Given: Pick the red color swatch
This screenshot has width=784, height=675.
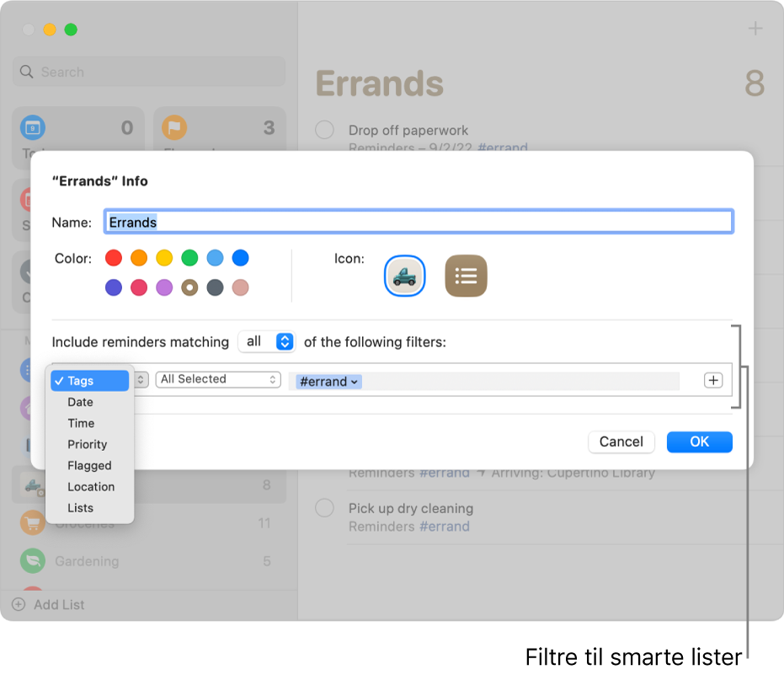Looking at the screenshot, I should tap(114, 258).
